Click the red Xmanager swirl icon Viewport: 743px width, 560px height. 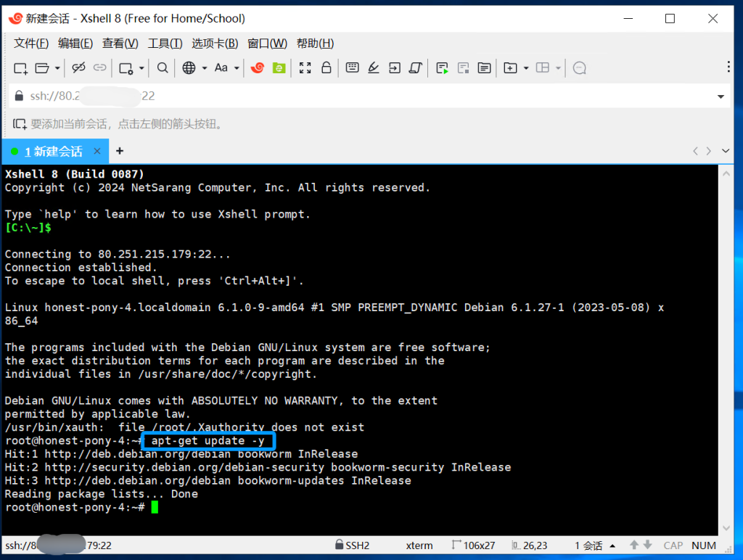[x=257, y=68]
